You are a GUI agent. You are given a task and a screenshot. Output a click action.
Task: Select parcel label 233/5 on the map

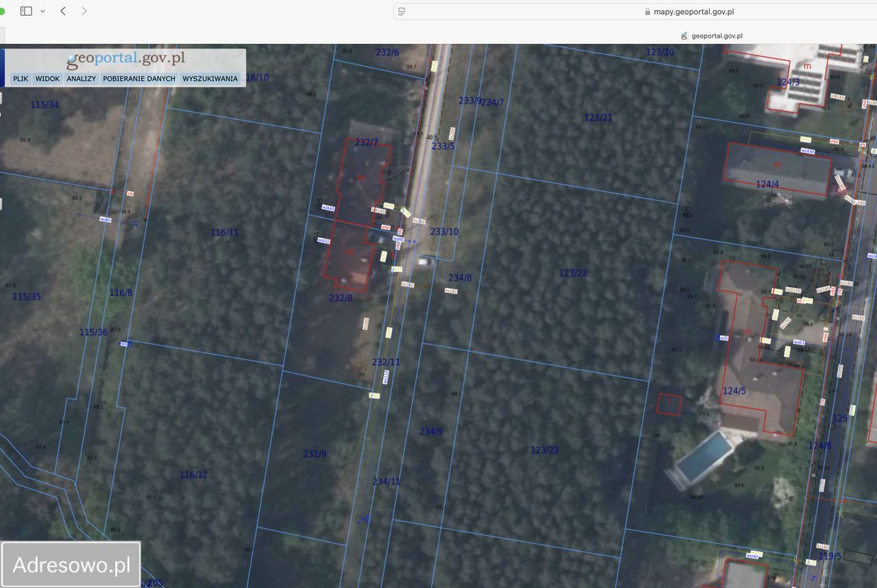pyautogui.click(x=443, y=146)
